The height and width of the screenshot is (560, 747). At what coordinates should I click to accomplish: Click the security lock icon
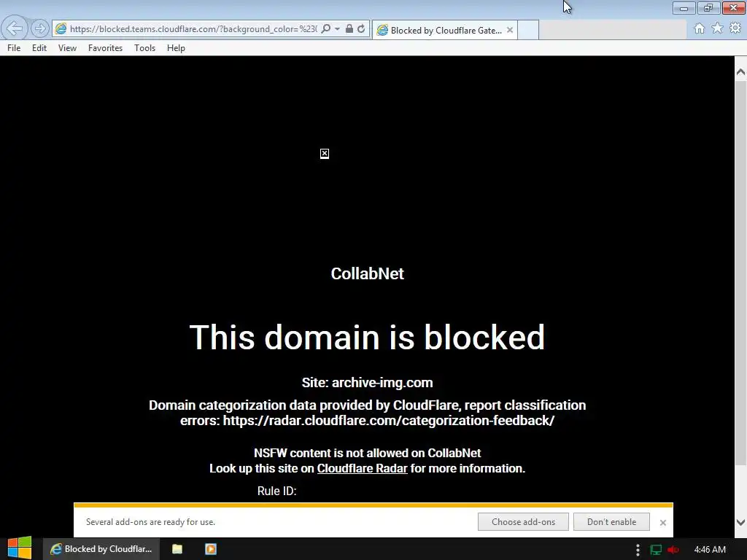(x=349, y=29)
